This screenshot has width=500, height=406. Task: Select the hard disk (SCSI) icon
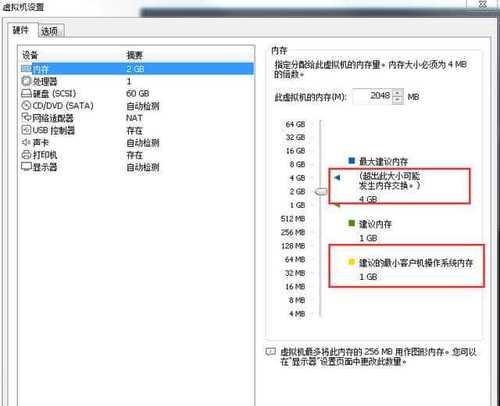coord(26,93)
